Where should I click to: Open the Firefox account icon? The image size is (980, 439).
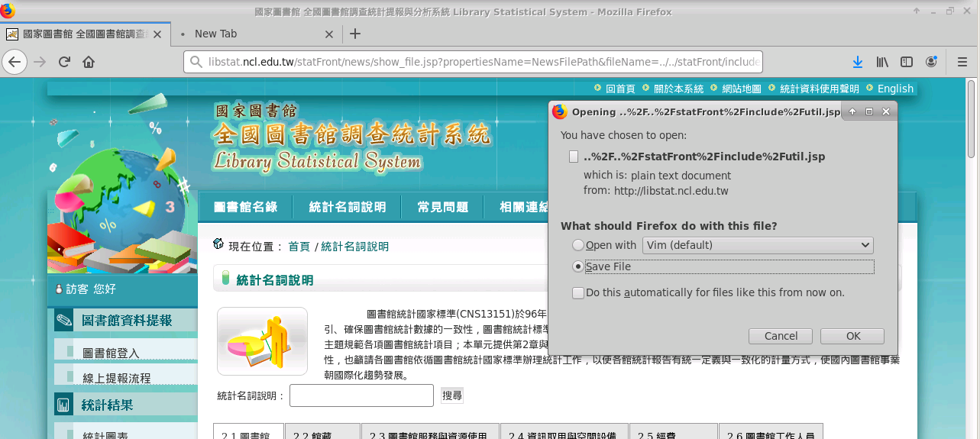pyautogui.click(x=931, y=62)
